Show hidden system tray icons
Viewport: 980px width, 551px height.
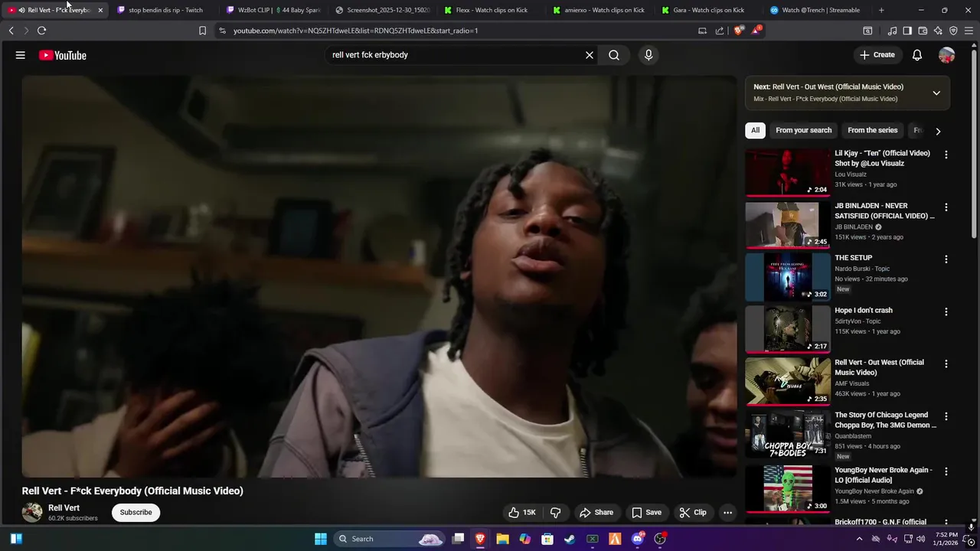point(859,539)
